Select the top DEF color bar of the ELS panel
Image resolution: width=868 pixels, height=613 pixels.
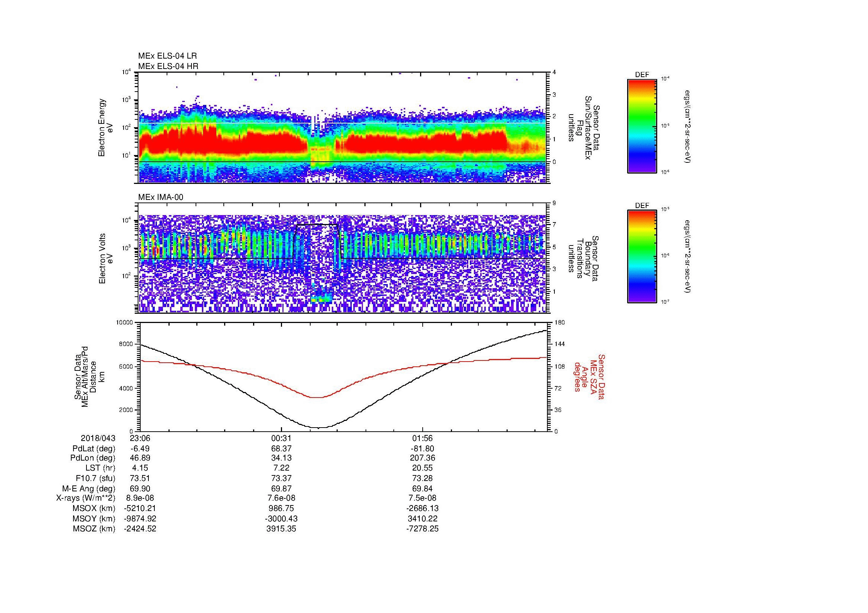[x=642, y=126]
